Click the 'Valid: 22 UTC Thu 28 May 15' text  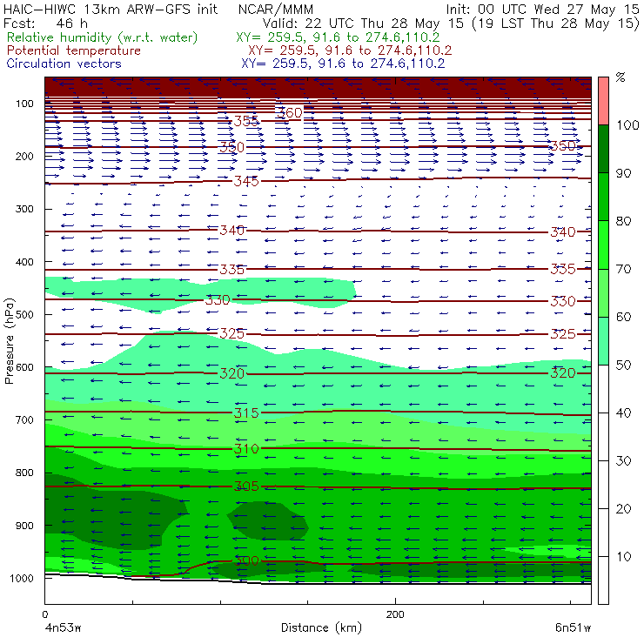tap(363, 23)
